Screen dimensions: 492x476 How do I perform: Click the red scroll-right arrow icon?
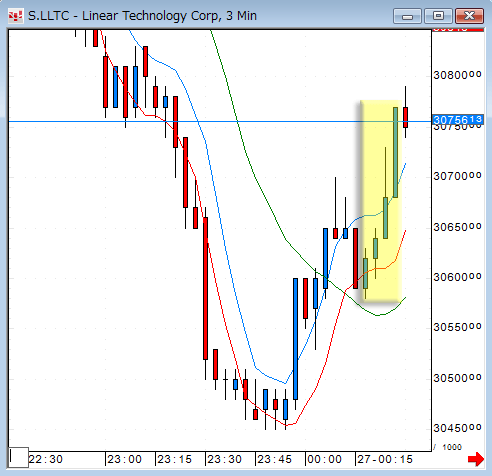(476, 459)
